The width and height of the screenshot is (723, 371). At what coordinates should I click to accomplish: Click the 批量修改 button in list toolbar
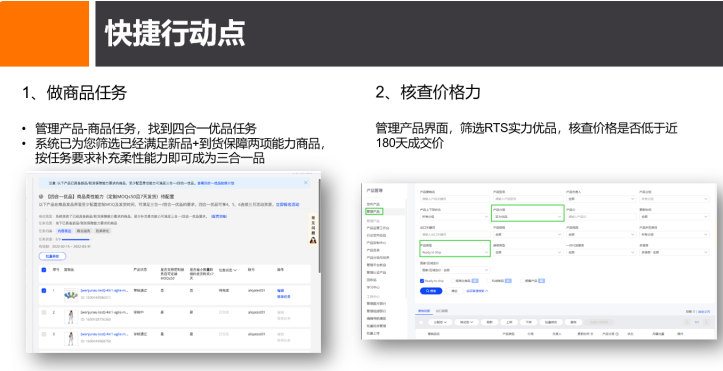551,322
